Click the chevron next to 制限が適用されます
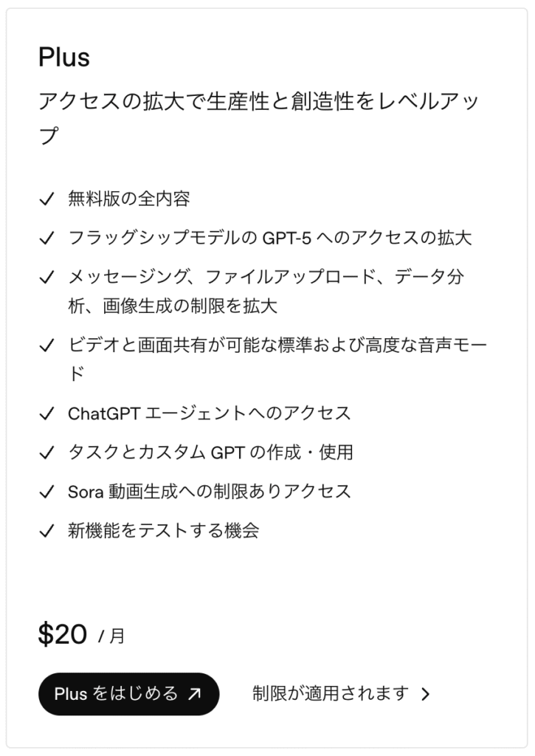The height and width of the screenshot is (756, 535). click(425, 694)
